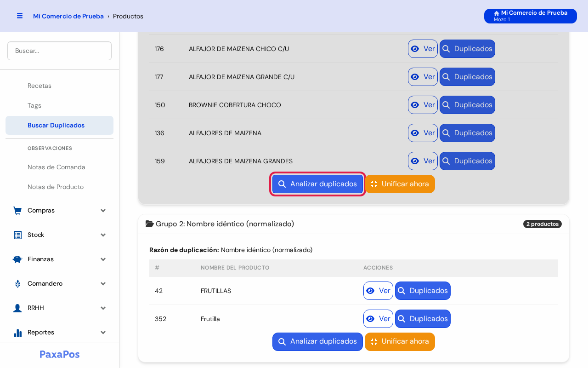Screen dimensions: 588x368
Task: Click Unificar ahora in Grupo 2
Action: pyautogui.click(x=400, y=342)
